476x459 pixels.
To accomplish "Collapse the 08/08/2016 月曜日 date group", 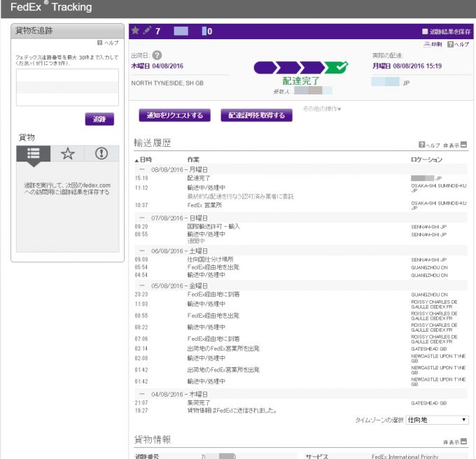I will point(142,169).
